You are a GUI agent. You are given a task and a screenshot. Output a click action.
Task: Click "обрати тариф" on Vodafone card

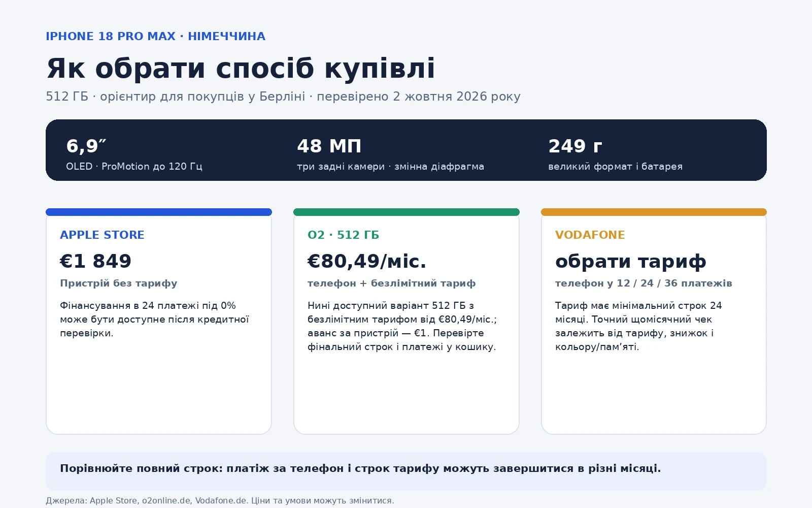pos(630,261)
